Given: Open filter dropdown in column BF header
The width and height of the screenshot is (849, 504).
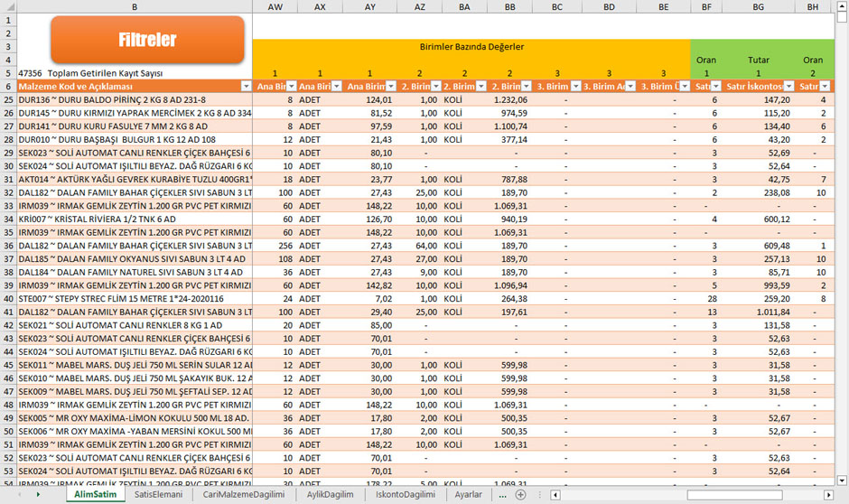Looking at the screenshot, I should click(x=716, y=87).
